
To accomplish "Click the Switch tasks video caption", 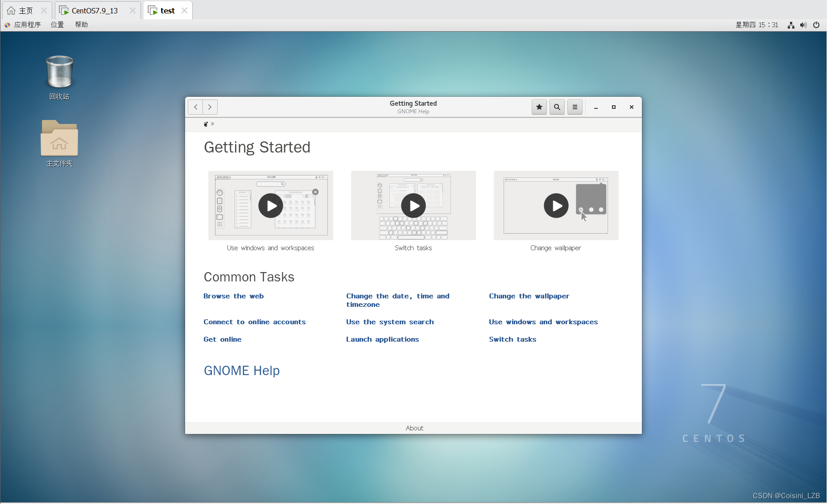I will pos(413,248).
